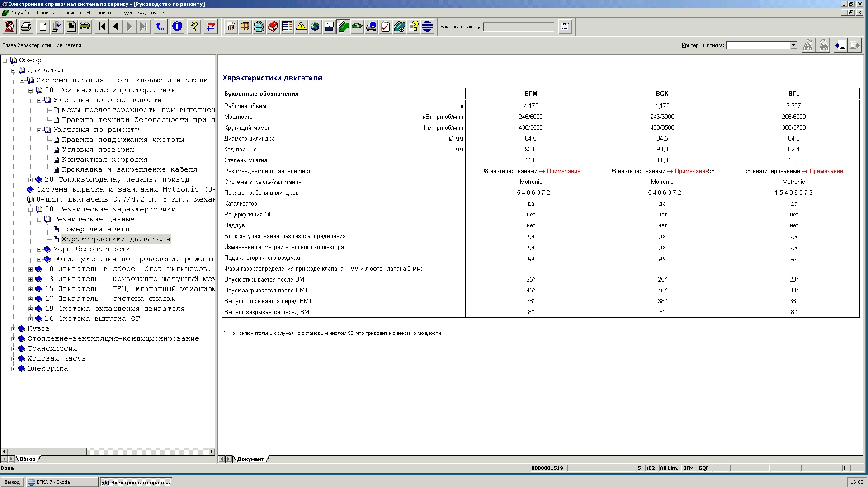Jump to first page arrow icon

pos(102,27)
